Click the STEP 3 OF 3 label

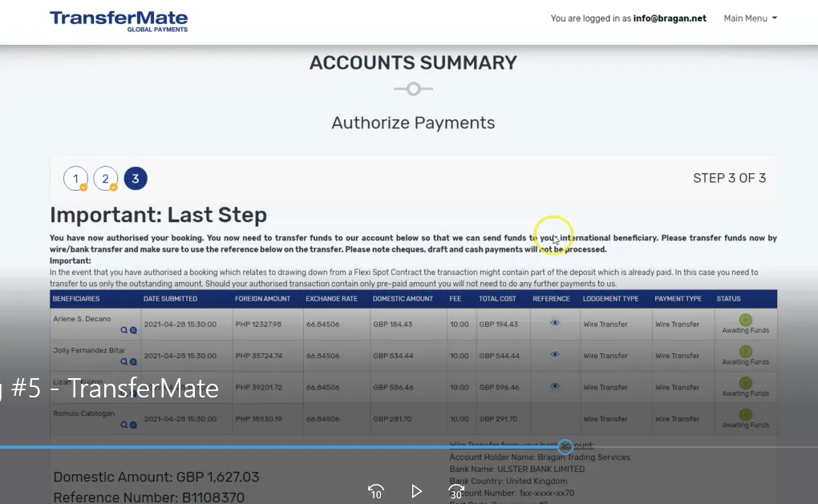point(729,178)
